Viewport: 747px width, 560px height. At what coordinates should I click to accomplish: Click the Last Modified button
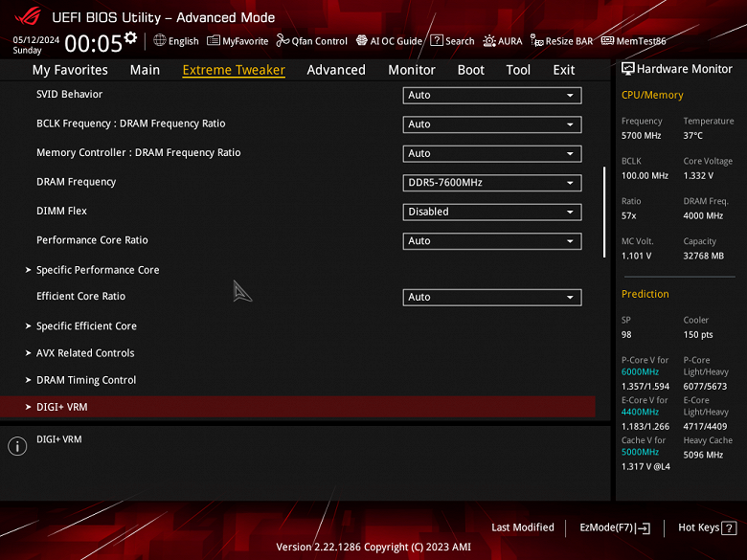(x=523, y=527)
